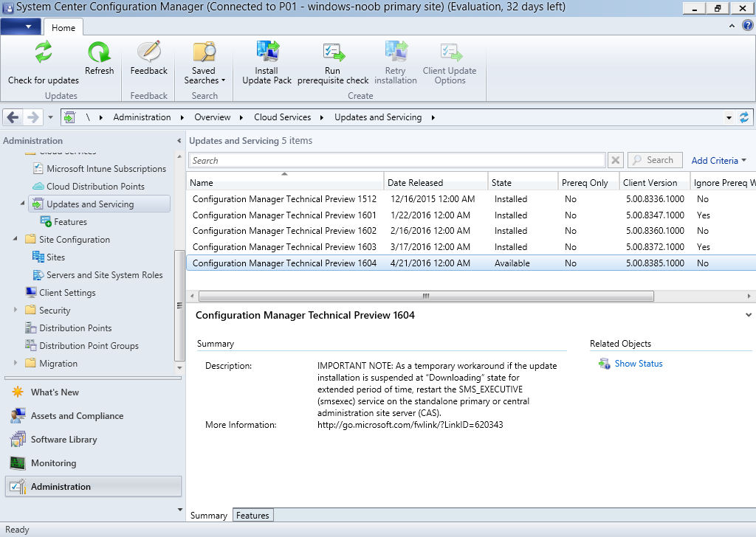
Task: Click the Servers and Site System Roles icon
Action: click(38, 274)
